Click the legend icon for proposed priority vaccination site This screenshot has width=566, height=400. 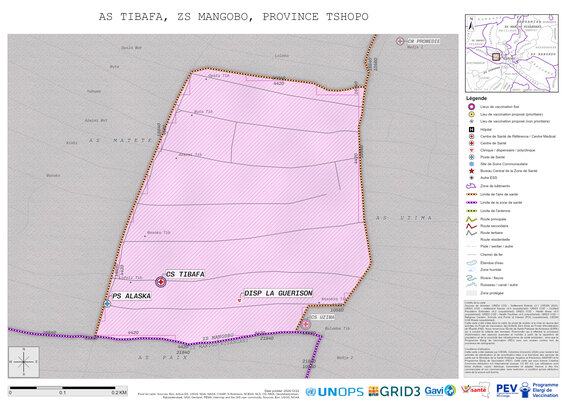(x=471, y=114)
